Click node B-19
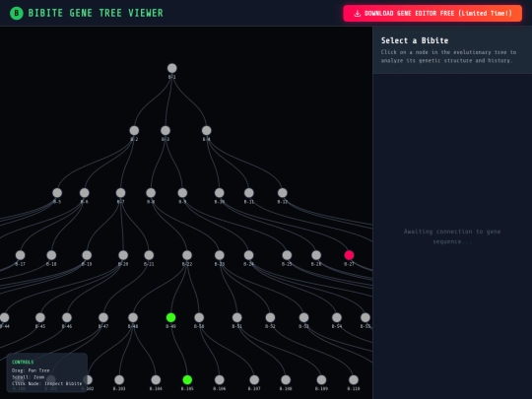 click(x=87, y=255)
